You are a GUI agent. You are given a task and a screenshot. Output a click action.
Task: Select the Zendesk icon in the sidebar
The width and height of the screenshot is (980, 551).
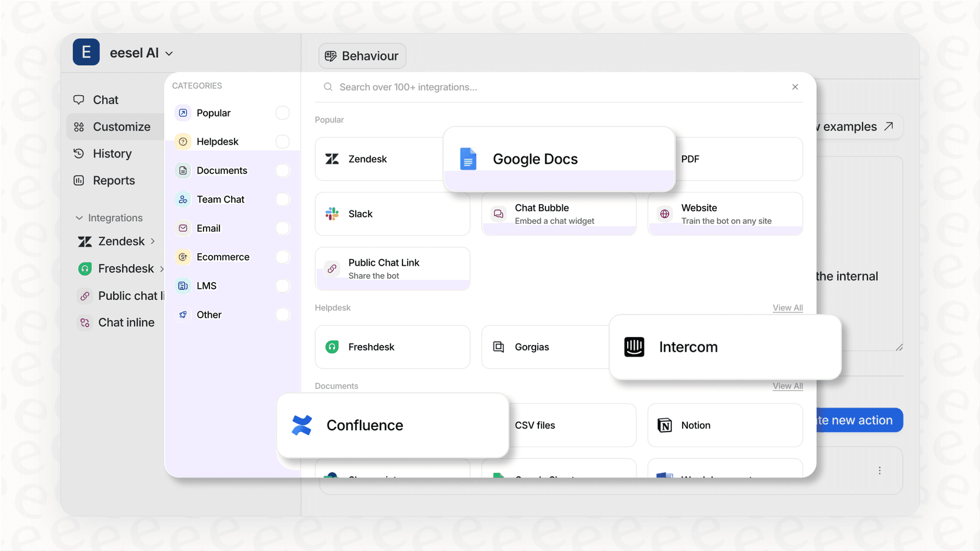click(x=86, y=241)
